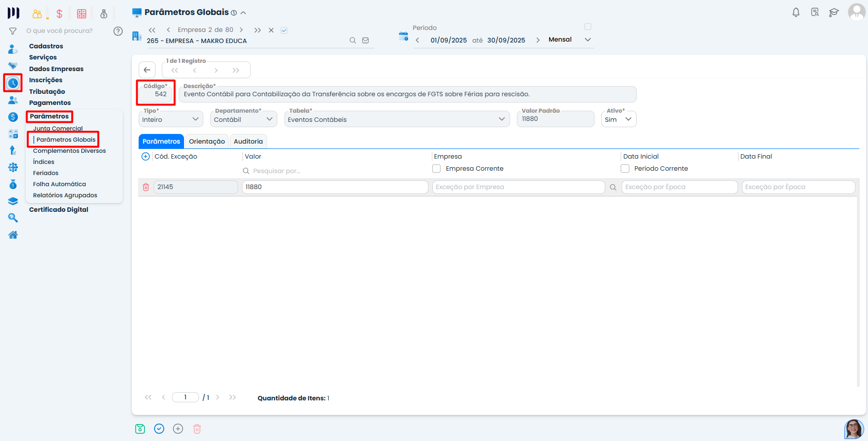The image size is (868, 441).
Task: Click the back arrow button above Código
Action: [147, 70]
